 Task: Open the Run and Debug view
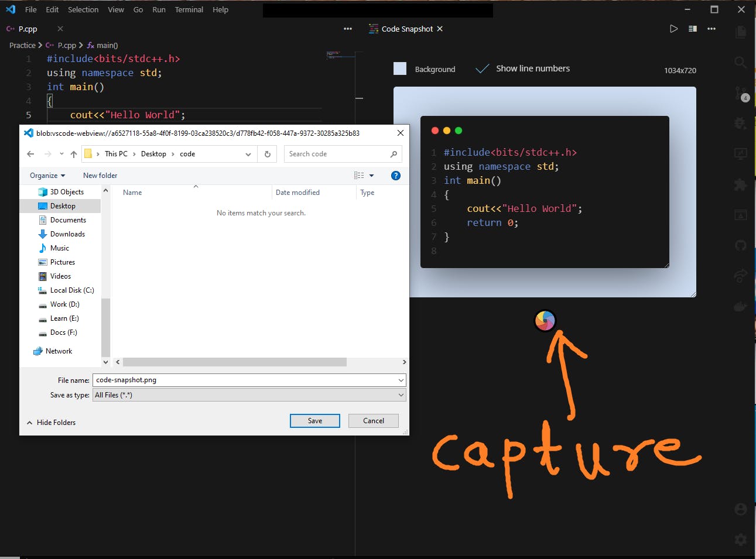pos(741,124)
